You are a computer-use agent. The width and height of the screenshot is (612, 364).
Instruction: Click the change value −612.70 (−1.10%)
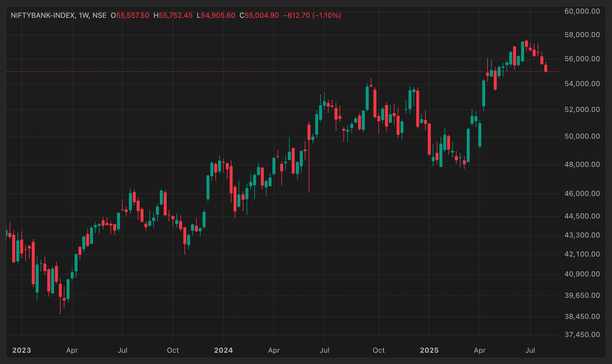click(x=312, y=15)
